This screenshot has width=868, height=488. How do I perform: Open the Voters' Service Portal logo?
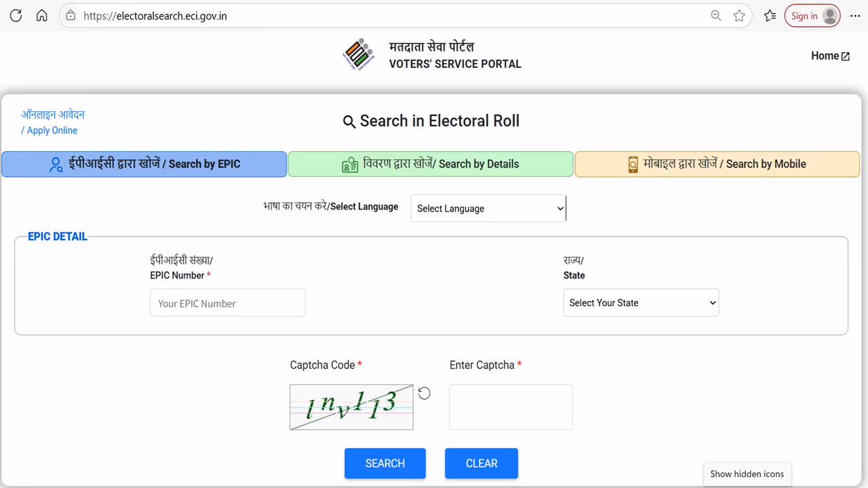click(x=358, y=54)
